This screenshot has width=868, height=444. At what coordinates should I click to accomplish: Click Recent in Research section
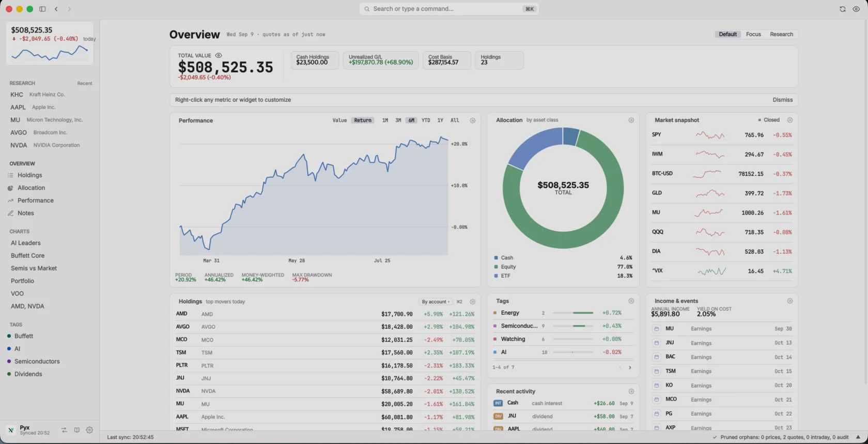point(85,83)
